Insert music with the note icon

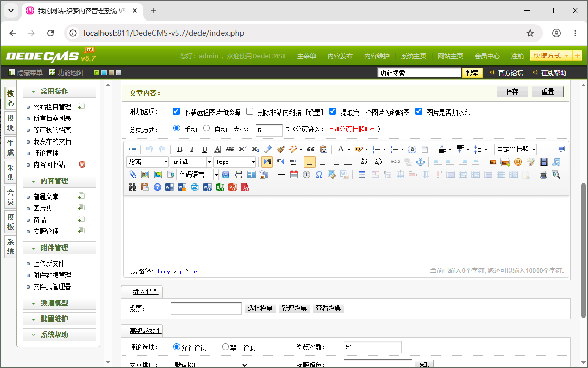556,162
